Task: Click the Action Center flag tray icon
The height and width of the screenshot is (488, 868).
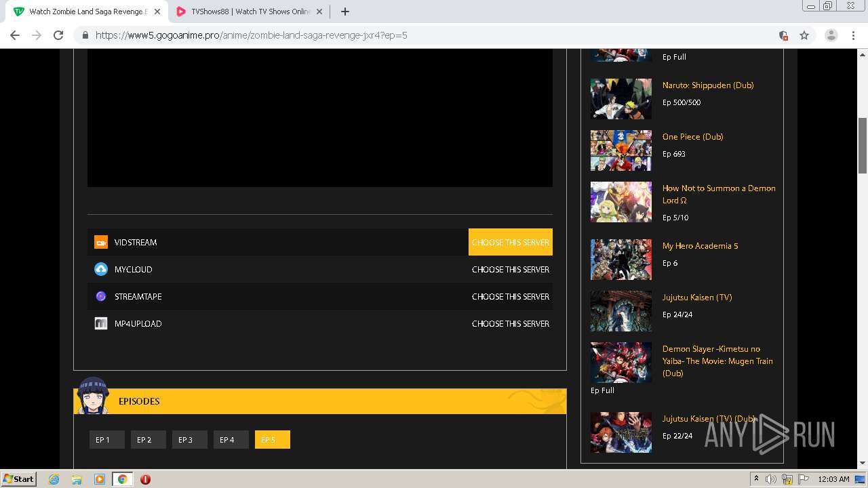Action: tap(803, 479)
